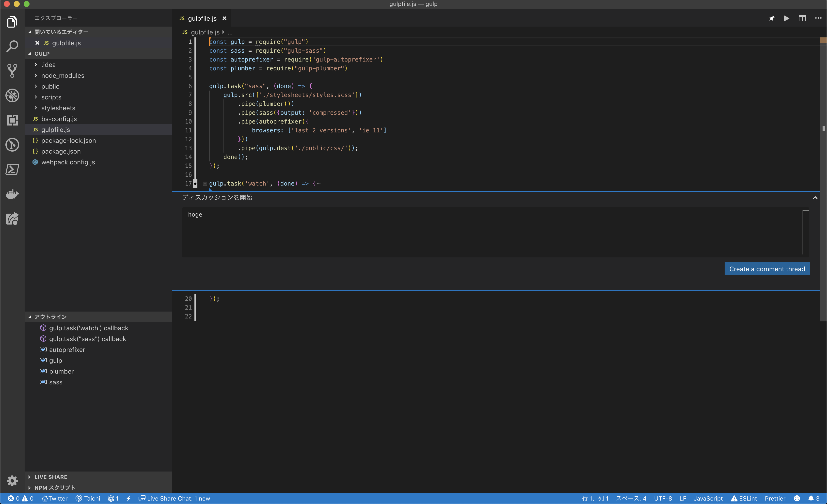The image size is (827, 504).
Task: Click gulpfile.js in the breadcrumb
Action: (x=205, y=32)
